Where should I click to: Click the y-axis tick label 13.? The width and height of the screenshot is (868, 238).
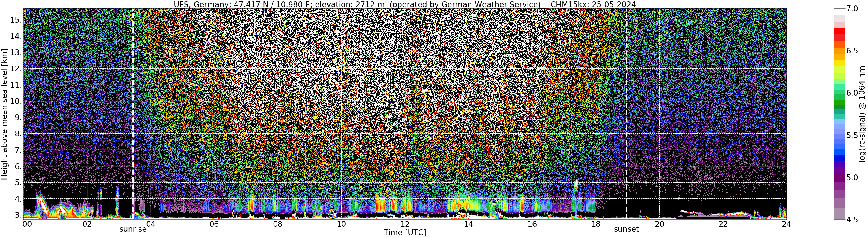(x=16, y=53)
